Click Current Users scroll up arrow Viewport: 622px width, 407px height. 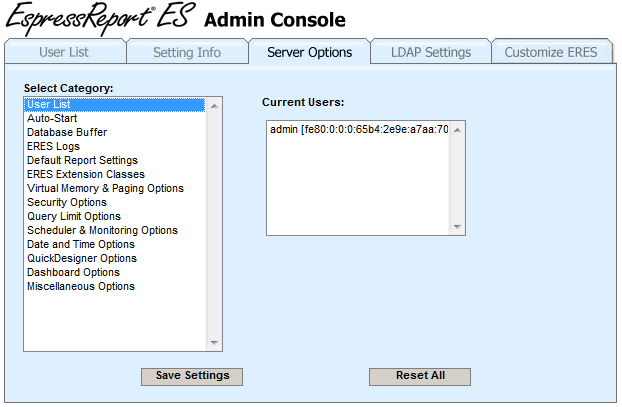(457, 130)
